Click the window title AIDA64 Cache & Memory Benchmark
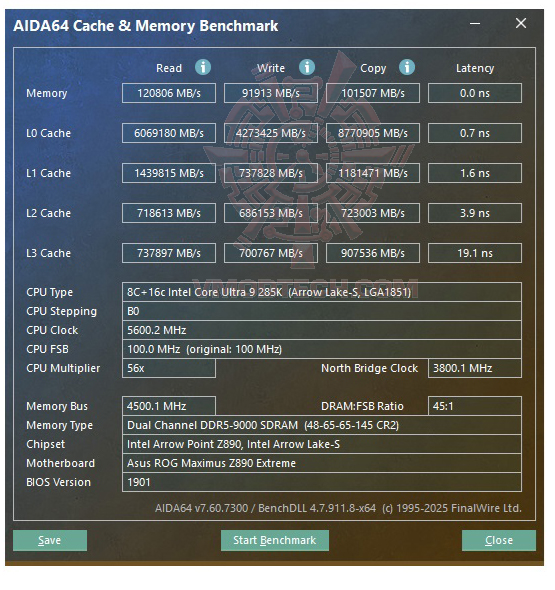This screenshot has width=555, height=590. (146, 26)
